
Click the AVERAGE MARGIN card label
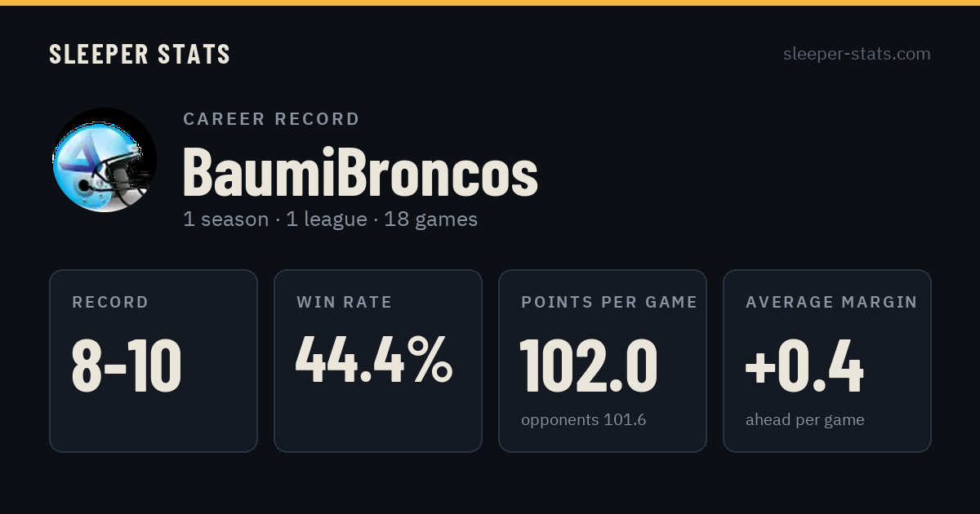831,302
